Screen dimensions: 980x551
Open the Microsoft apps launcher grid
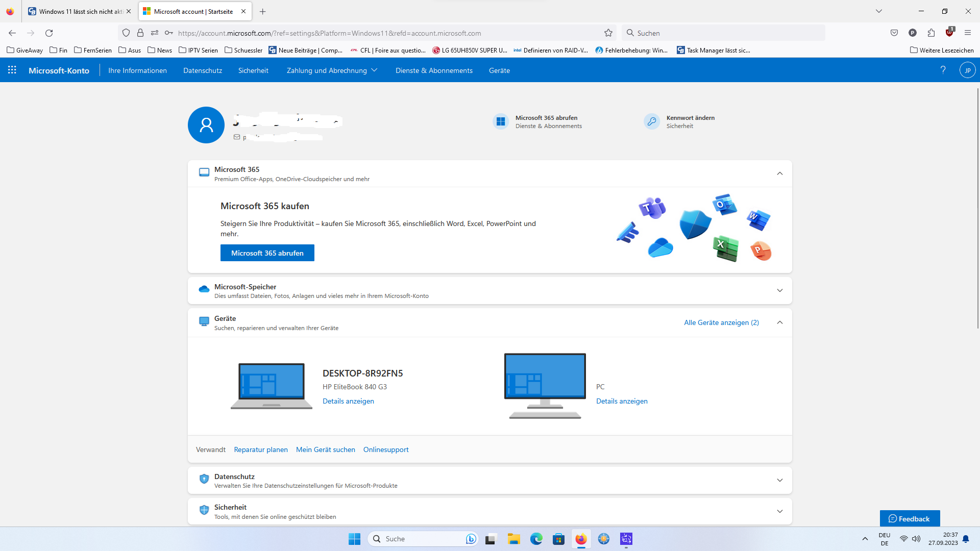tap(12, 70)
